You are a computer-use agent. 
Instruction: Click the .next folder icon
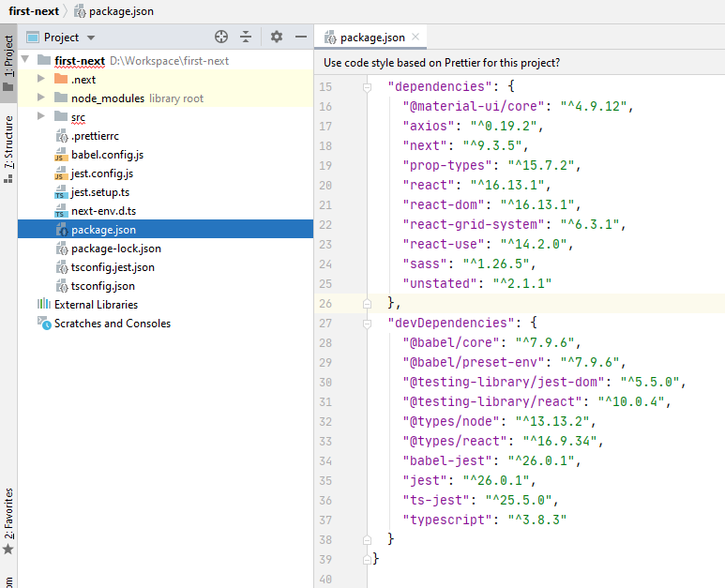coord(61,79)
